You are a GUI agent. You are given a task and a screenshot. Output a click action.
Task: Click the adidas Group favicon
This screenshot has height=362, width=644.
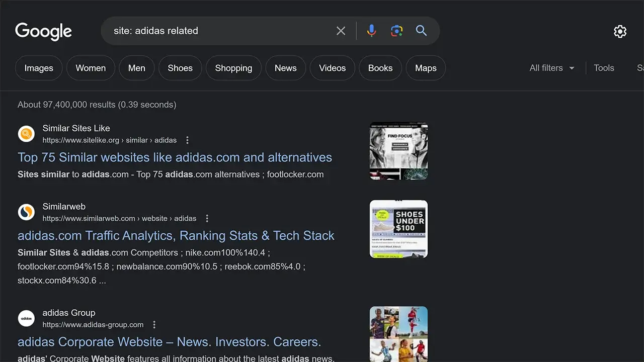[26, 318]
